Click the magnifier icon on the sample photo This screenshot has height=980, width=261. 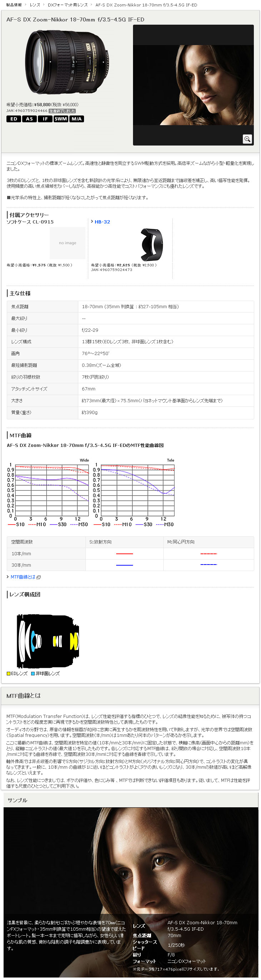(247, 139)
